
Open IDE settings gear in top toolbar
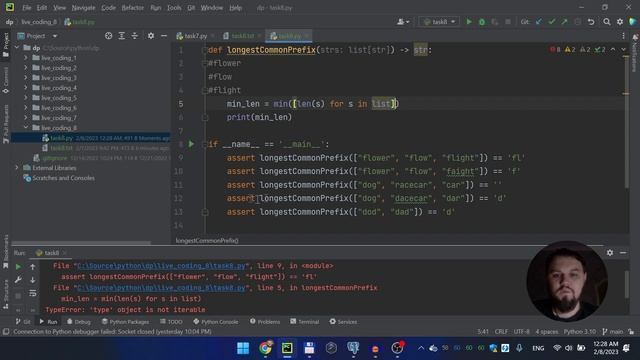point(620,22)
